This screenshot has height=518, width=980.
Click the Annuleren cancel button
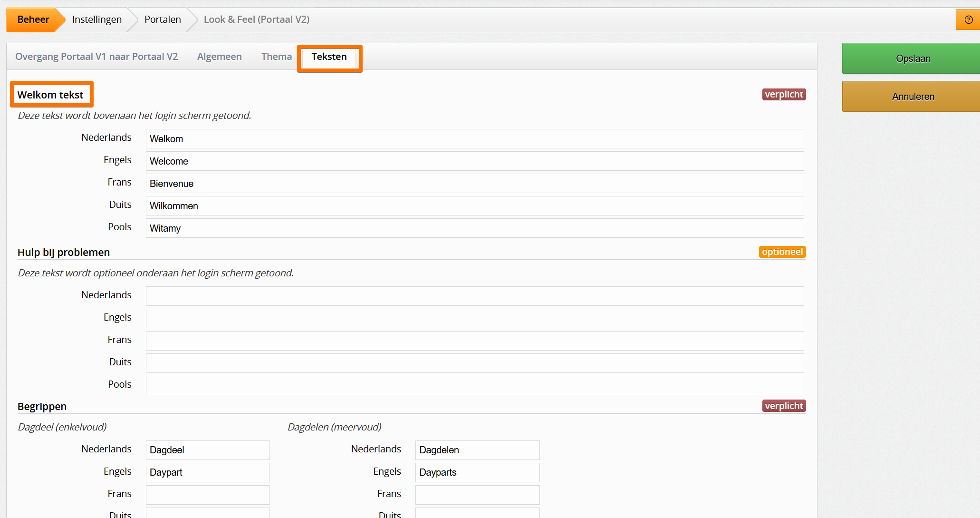(x=912, y=97)
